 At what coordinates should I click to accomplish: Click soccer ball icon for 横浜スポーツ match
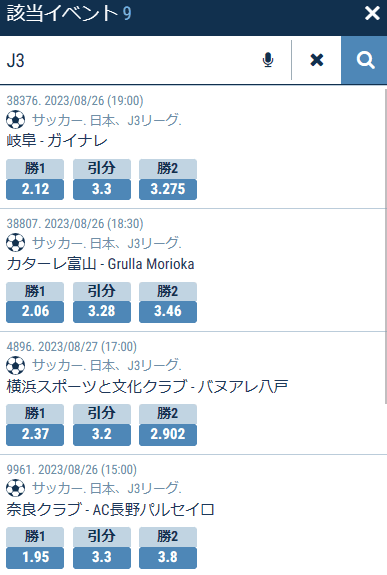pos(16,366)
